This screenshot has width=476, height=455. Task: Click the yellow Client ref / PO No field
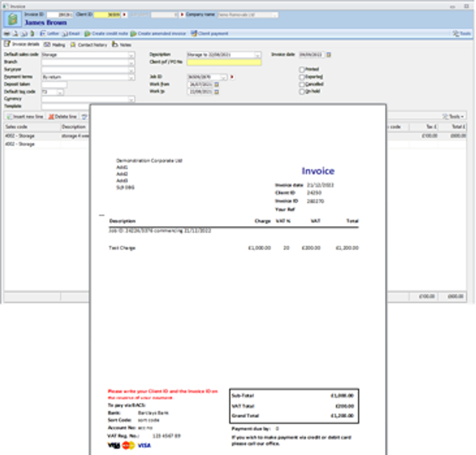click(x=224, y=62)
